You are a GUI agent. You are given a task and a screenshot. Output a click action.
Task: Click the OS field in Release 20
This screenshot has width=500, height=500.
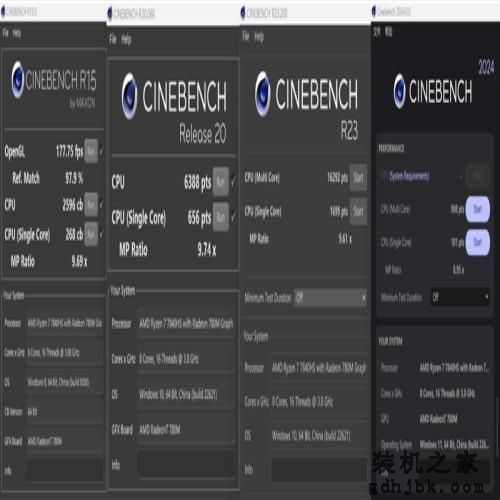pos(186,395)
